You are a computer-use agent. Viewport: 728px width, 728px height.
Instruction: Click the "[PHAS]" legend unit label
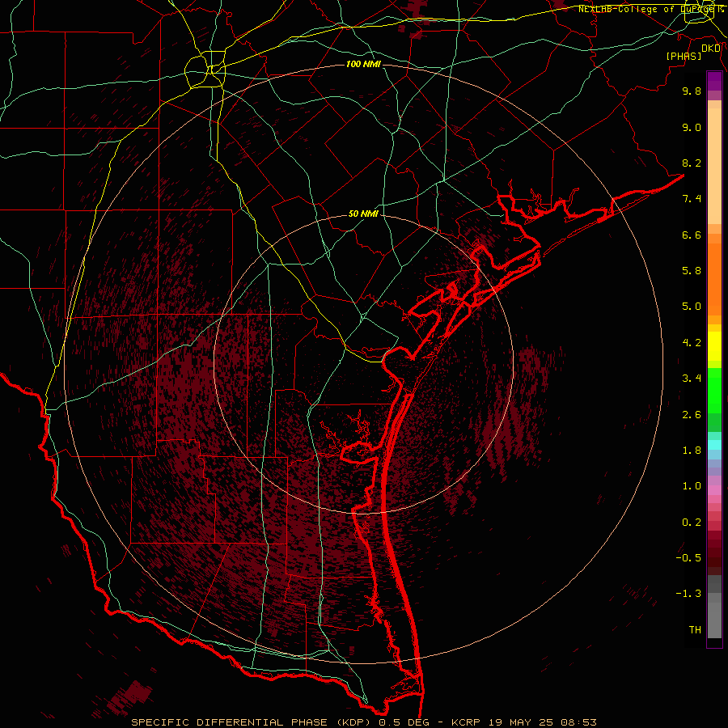(684, 57)
